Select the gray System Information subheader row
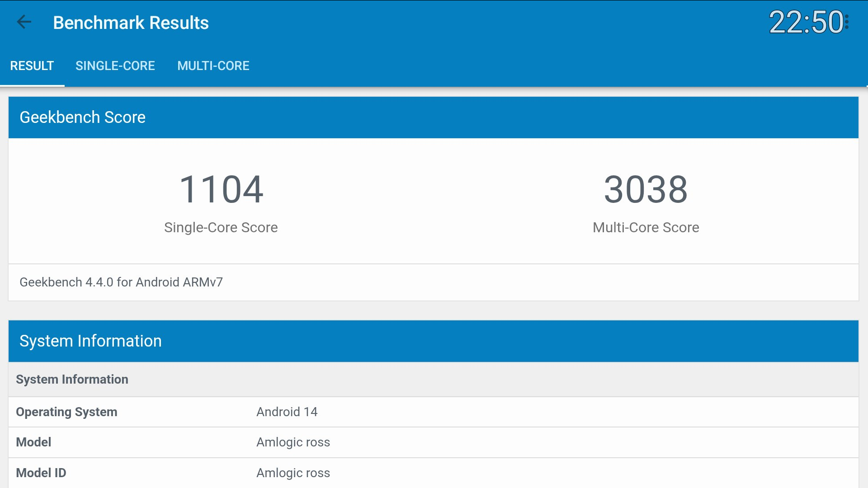Image resolution: width=868 pixels, height=488 pixels. [x=72, y=380]
